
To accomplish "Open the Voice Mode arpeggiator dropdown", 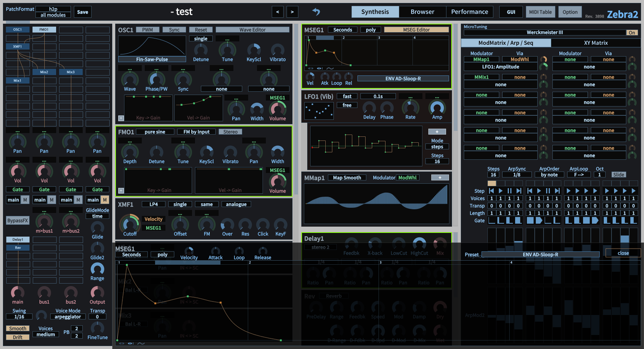I will click(x=68, y=317).
